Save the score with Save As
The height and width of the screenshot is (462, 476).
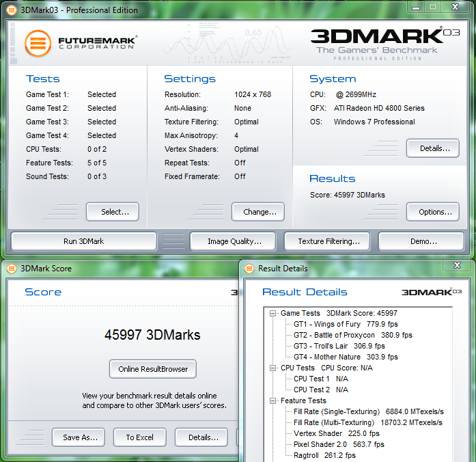(79, 437)
